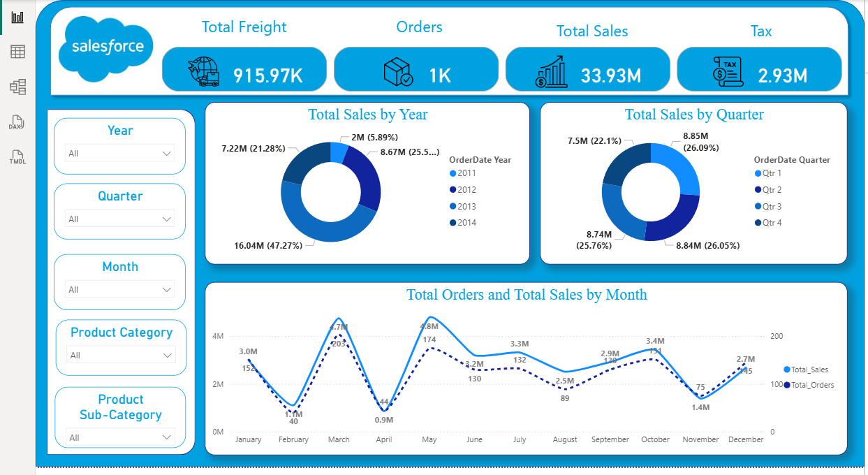Open the Month slicer dropdown
Image resolution: width=868 pixels, height=475 pixels.
point(119,289)
